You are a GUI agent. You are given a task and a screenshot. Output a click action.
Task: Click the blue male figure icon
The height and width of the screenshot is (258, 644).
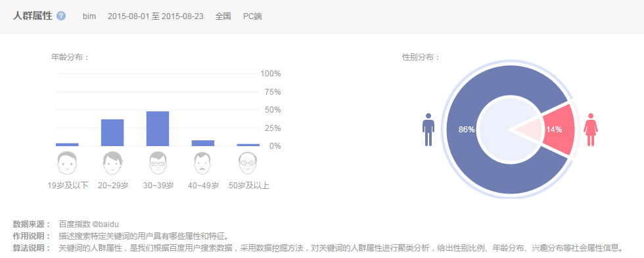[x=428, y=130]
